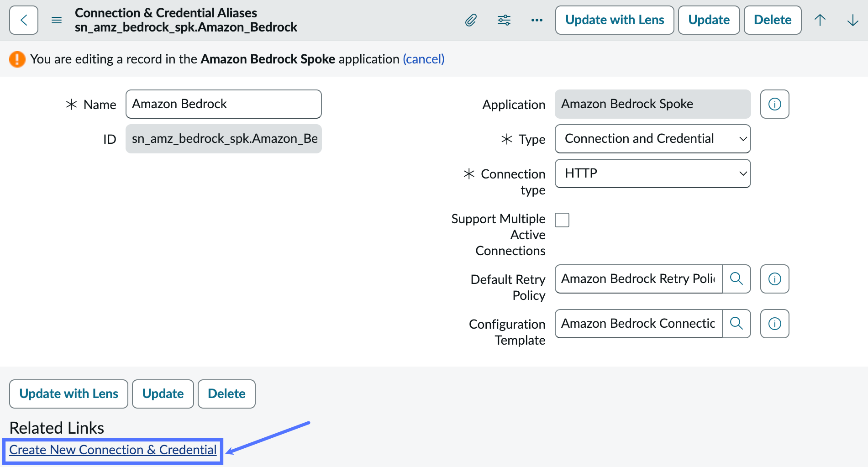Image resolution: width=868 pixels, height=467 pixels.
Task: Click the read-only ID field
Action: 224,139
